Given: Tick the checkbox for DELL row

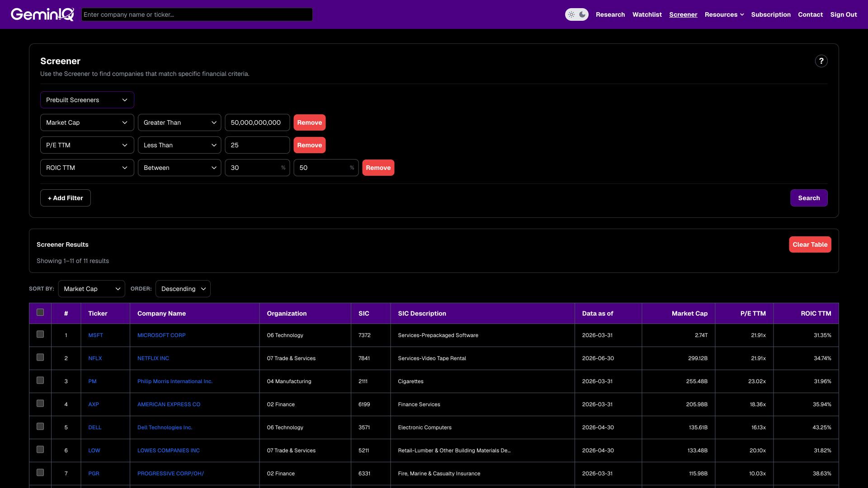Looking at the screenshot, I should coord(40,427).
